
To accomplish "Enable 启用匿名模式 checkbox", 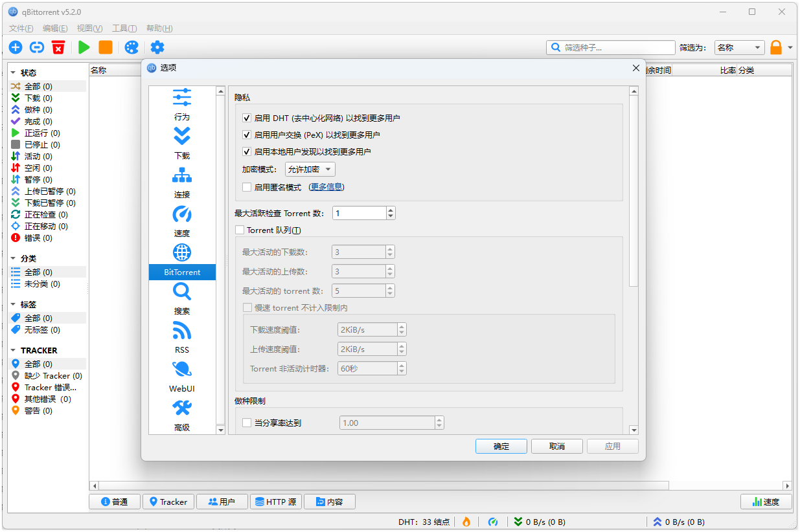I will coord(247,187).
